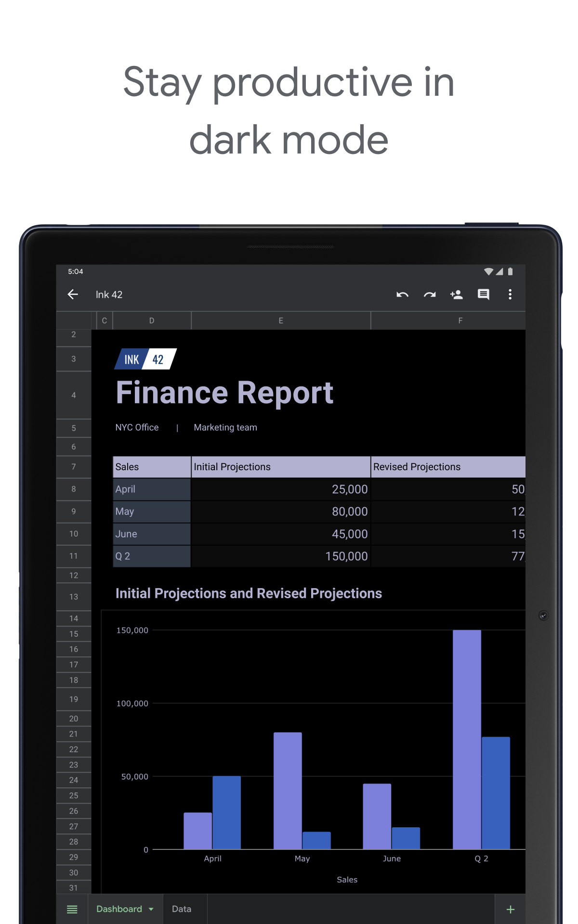Image resolution: width=578 pixels, height=924 pixels.
Task: Click the June initial projections bar
Action: 377,816
